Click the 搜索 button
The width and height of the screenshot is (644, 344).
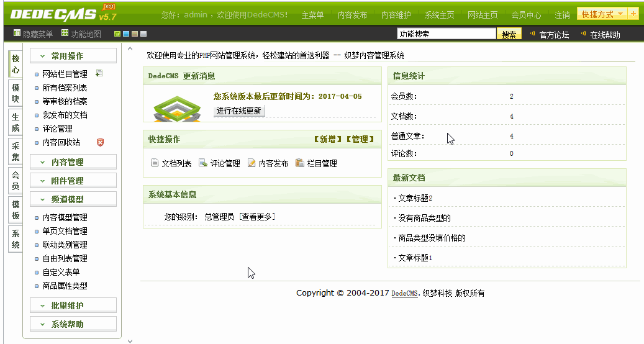pos(509,35)
